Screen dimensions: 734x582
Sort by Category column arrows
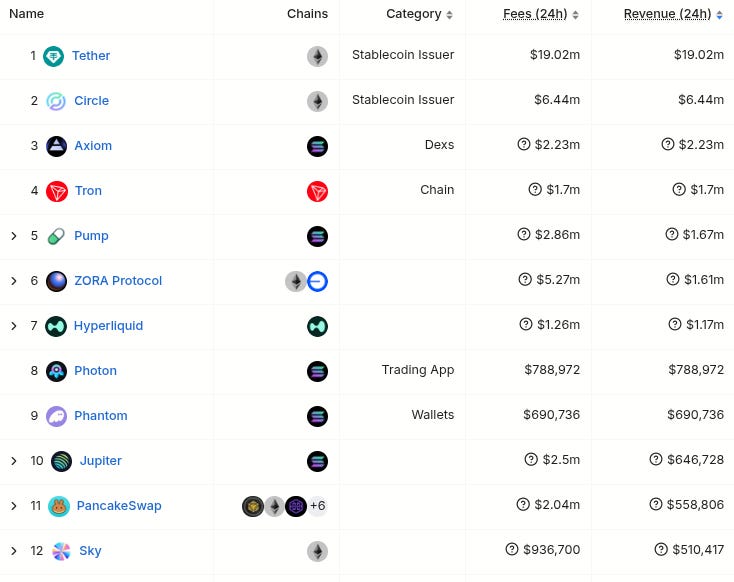[x=449, y=15]
